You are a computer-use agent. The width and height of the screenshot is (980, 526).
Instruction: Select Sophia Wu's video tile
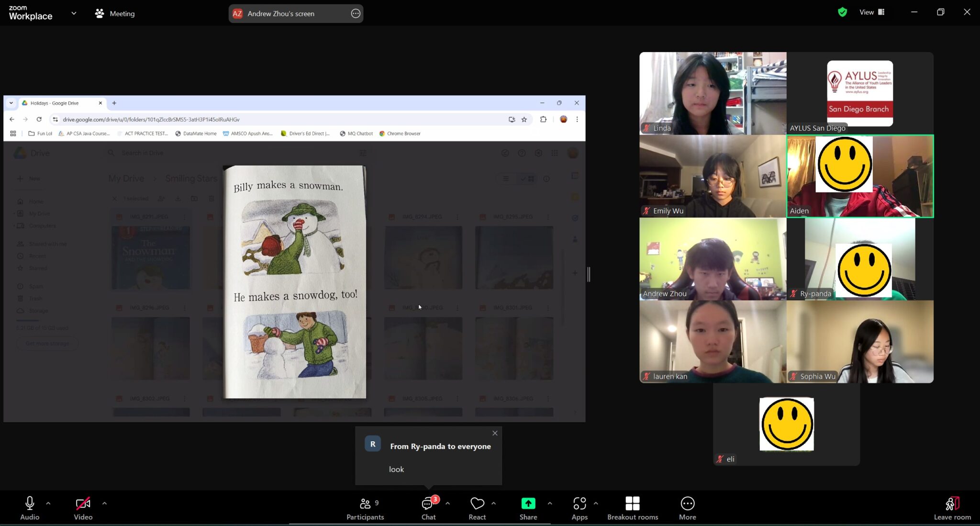click(860, 342)
